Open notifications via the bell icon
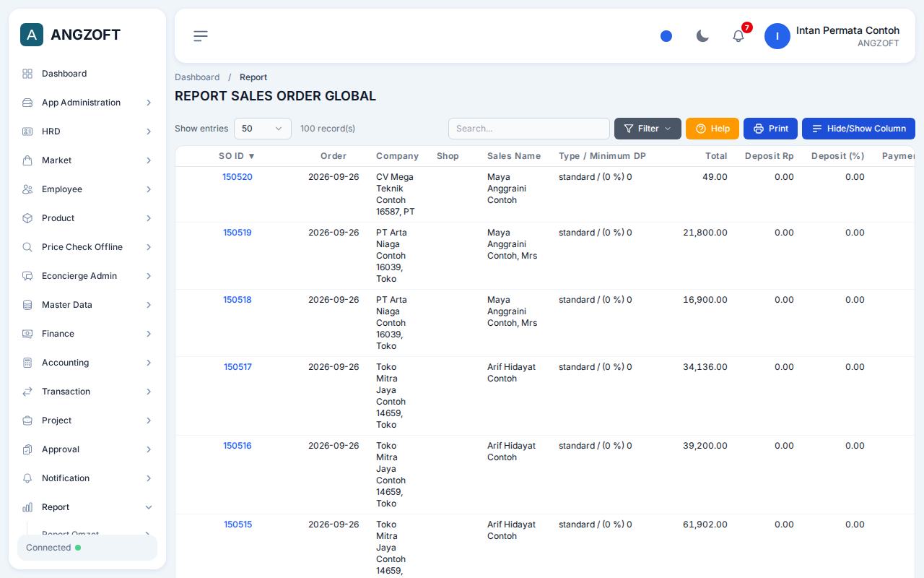The height and width of the screenshot is (578, 924). [x=738, y=36]
